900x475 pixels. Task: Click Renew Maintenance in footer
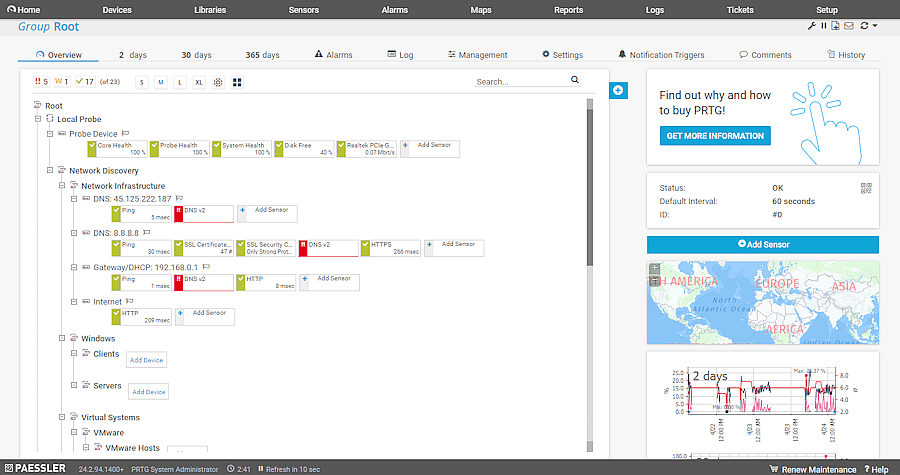[x=813, y=469]
